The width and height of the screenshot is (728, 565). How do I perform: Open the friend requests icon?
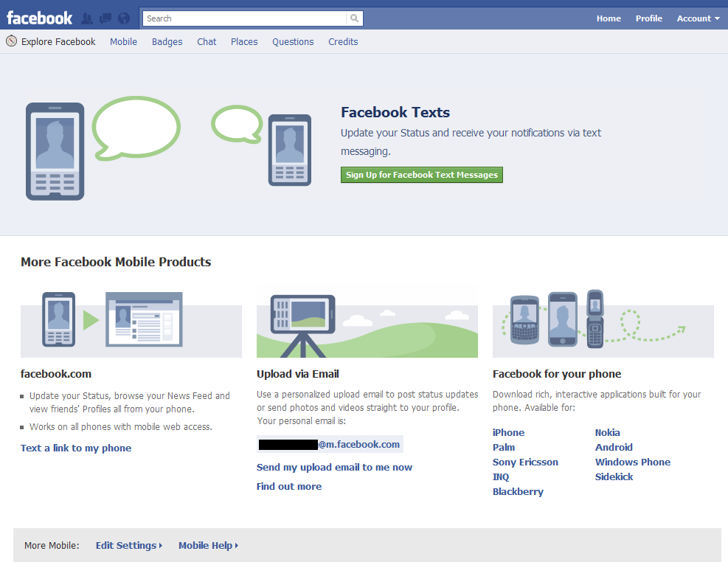click(87, 18)
